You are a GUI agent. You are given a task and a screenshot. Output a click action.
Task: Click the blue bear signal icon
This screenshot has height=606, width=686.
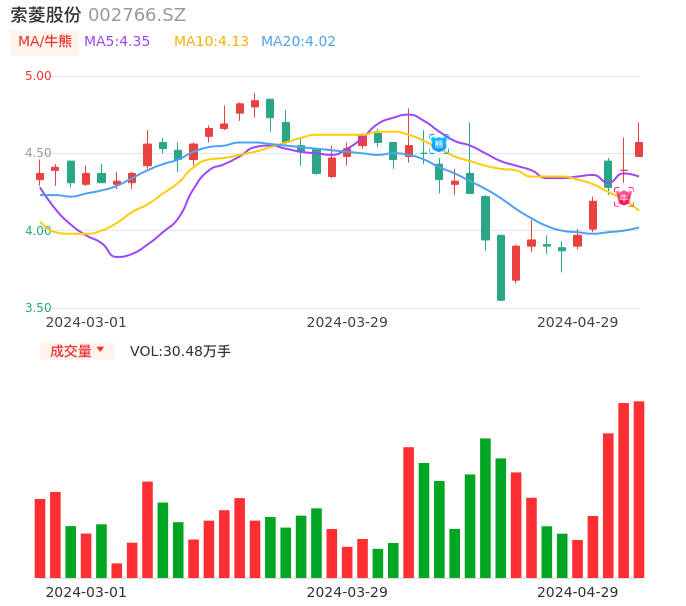(439, 144)
